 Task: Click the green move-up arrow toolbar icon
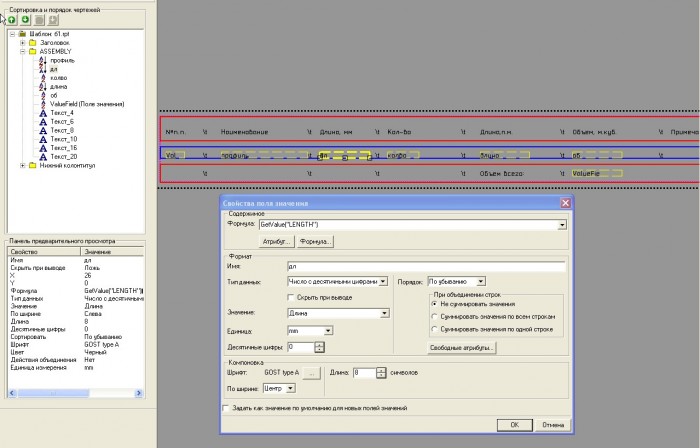click(12, 20)
